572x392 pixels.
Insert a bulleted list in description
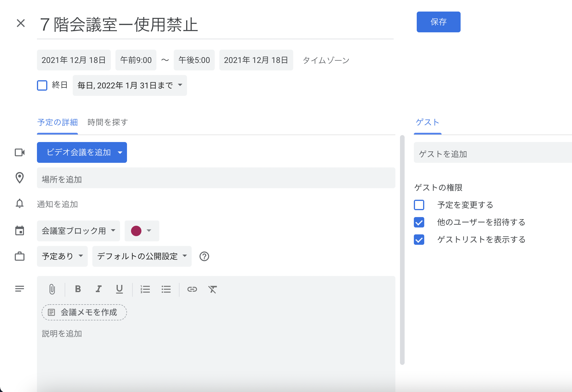pos(166,289)
